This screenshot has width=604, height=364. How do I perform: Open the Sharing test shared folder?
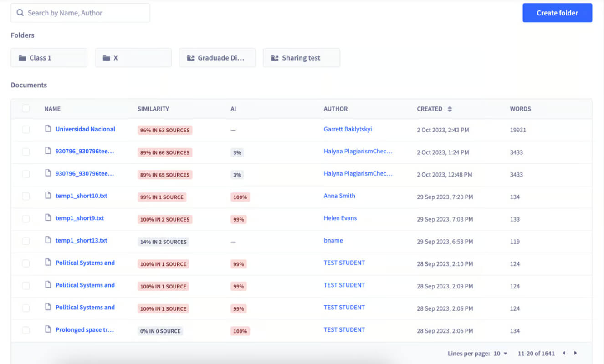pos(301,58)
